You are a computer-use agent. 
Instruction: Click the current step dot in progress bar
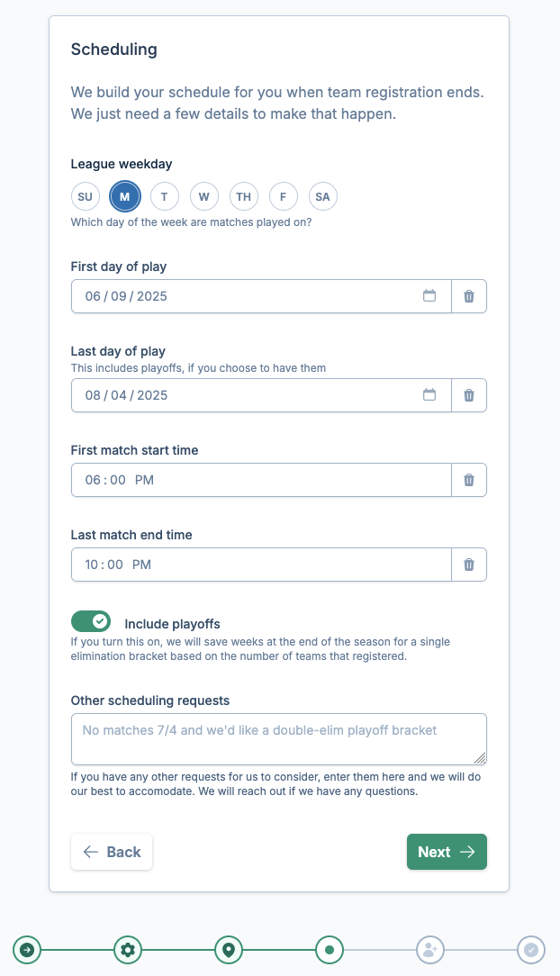coord(329,949)
